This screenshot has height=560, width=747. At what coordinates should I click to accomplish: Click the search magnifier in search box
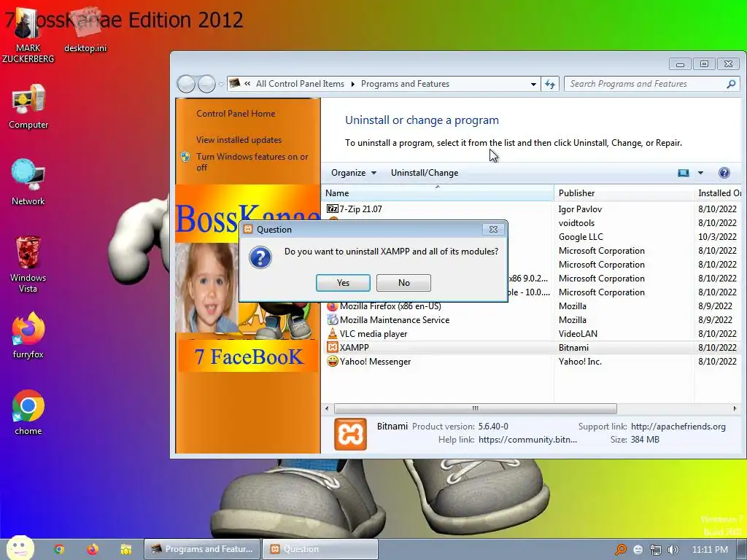point(731,84)
